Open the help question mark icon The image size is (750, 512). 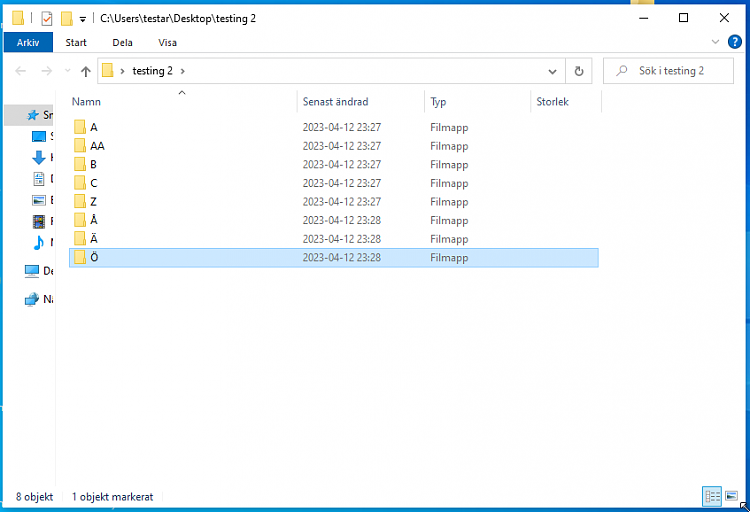tap(734, 43)
